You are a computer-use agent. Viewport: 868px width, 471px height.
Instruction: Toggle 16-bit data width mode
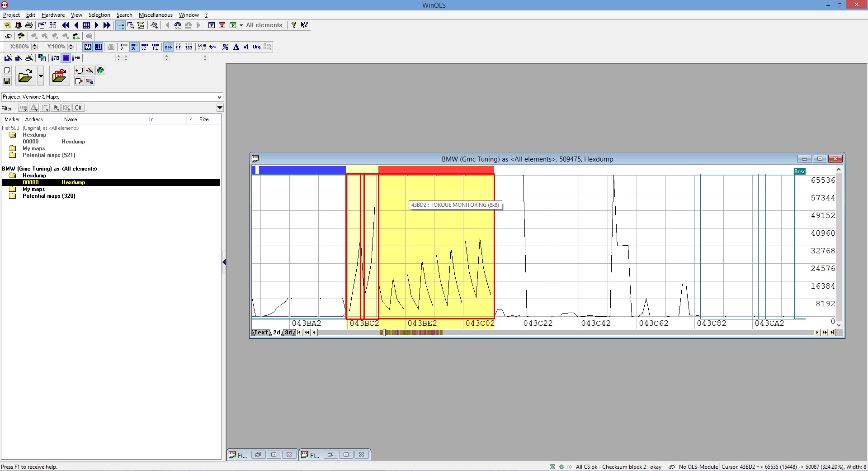(134, 47)
